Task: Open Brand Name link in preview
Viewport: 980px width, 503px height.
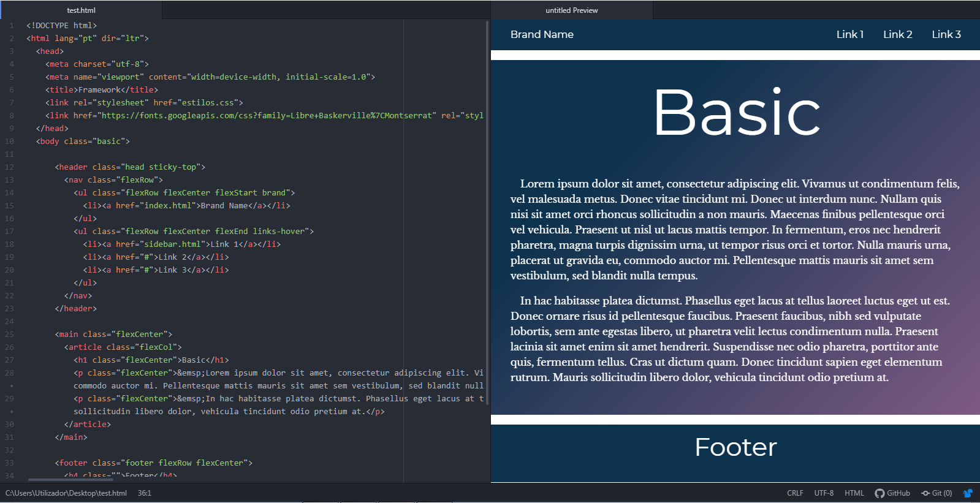Action: 542,35
